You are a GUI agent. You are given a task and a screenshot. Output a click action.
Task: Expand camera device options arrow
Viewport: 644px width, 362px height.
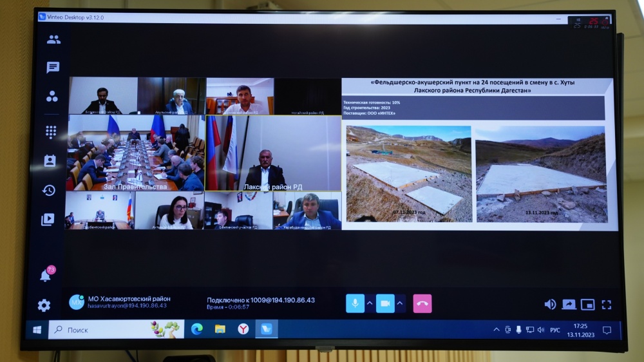(400, 303)
